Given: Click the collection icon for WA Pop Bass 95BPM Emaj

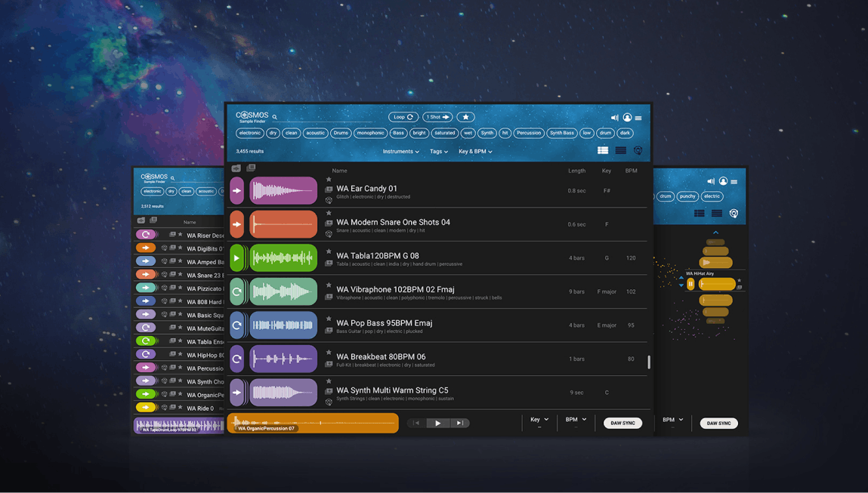Looking at the screenshot, I should [x=329, y=331].
